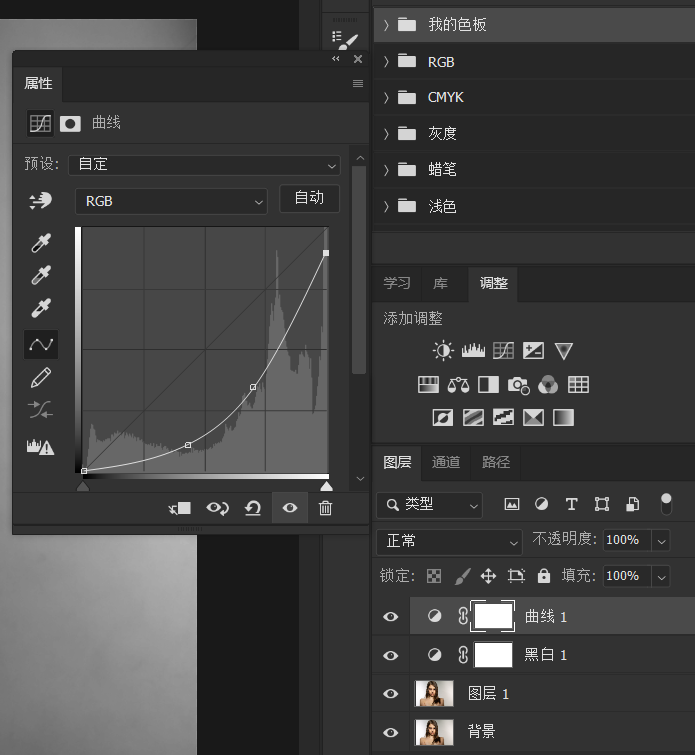Click the 自动 auto button
Image resolution: width=695 pixels, height=755 pixels.
click(x=309, y=198)
